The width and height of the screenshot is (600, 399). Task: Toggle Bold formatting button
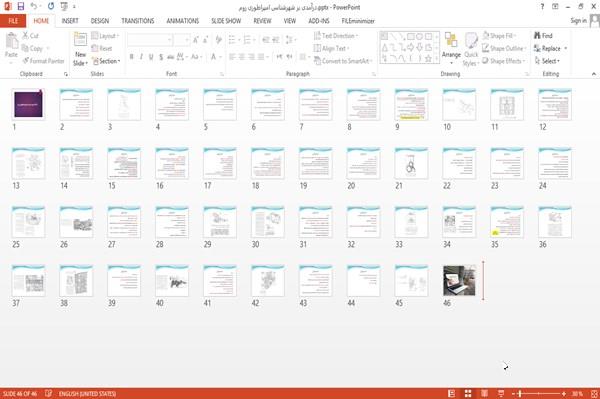pyautogui.click(x=132, y=57)
